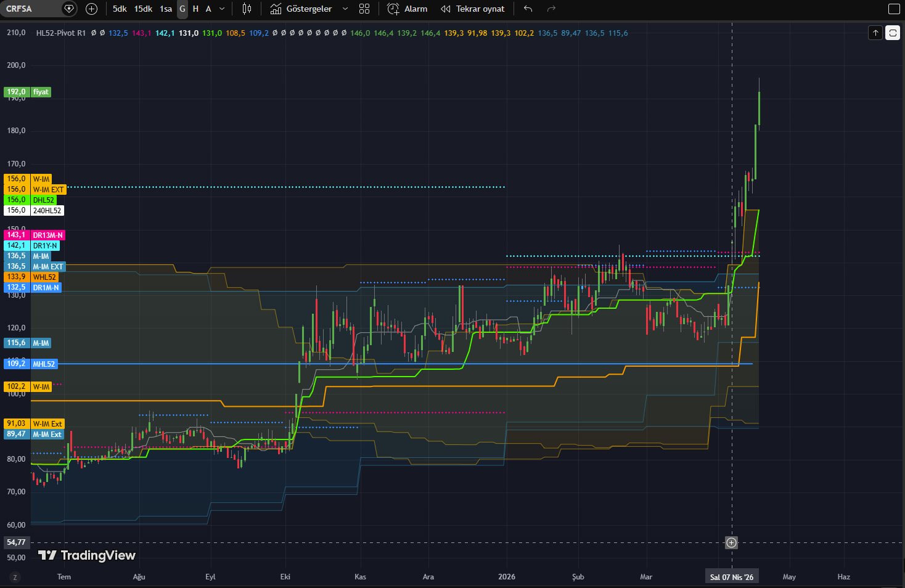Click the Sal 07 Nis '26 date tag
This screenshot has height=588, width=905.
(x=732, y=577)
